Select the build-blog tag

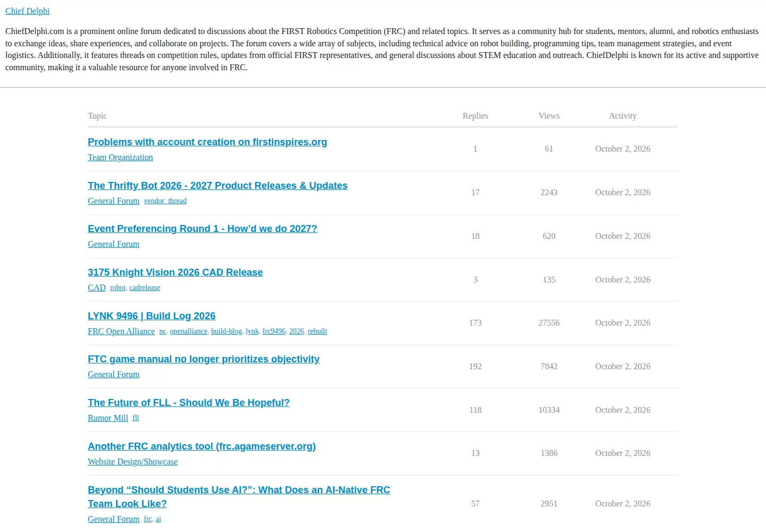pos(227,331)
